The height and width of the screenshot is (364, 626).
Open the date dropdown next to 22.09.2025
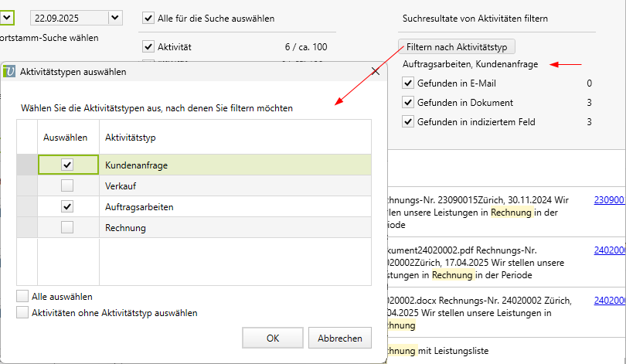(115, 17)
